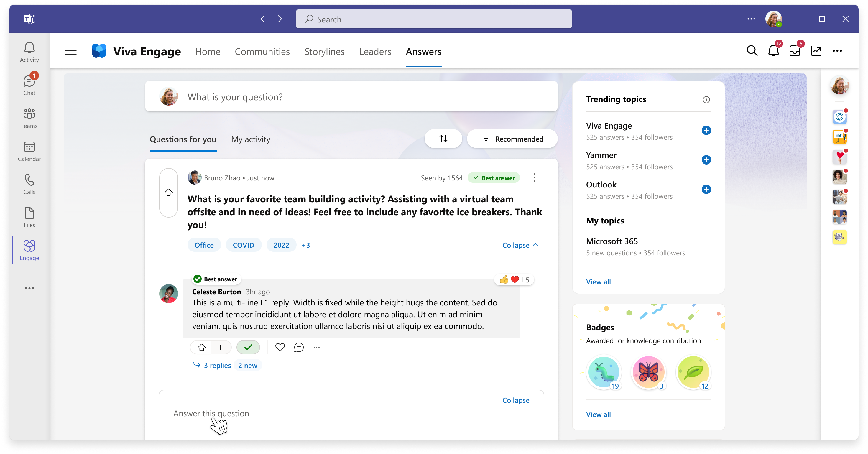This screenshot has height=454, width=868.
Task: Click the Viva Engage home icon
Action: pos(99,51)
